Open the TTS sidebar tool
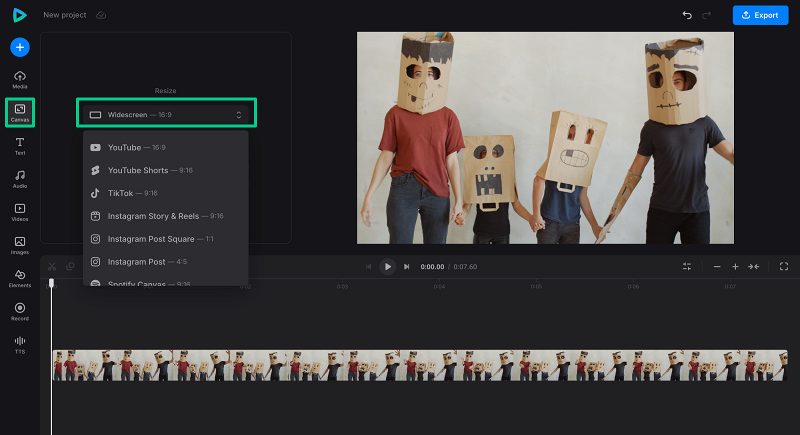The width and height of the screenshot is (800, 435). (x=20, y=345)
